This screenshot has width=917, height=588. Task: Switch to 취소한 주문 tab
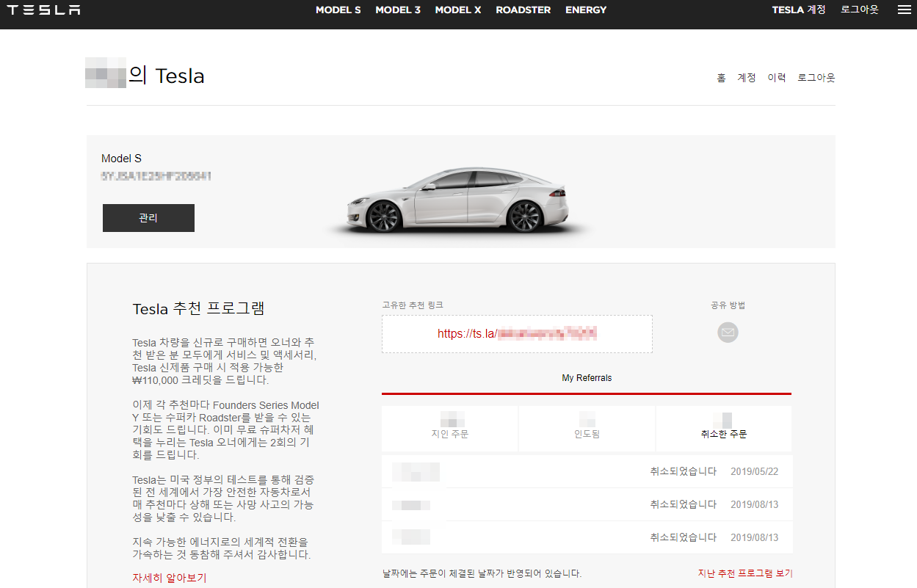(724, 429)
